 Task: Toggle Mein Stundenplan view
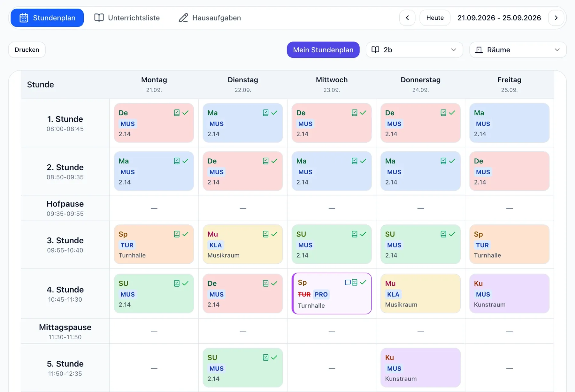click(x=323, y=50)
